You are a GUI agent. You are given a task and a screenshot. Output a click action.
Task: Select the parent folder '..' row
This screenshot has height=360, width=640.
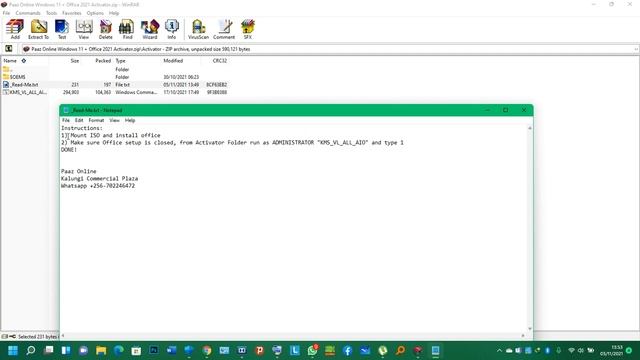[x=114, y=69]
